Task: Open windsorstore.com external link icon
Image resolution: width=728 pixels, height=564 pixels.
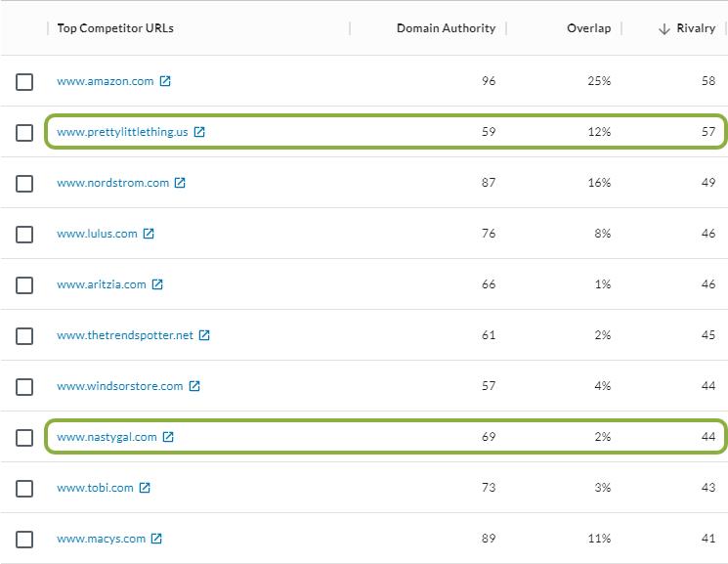Action: pyautogui.click(x=194, y=386)
